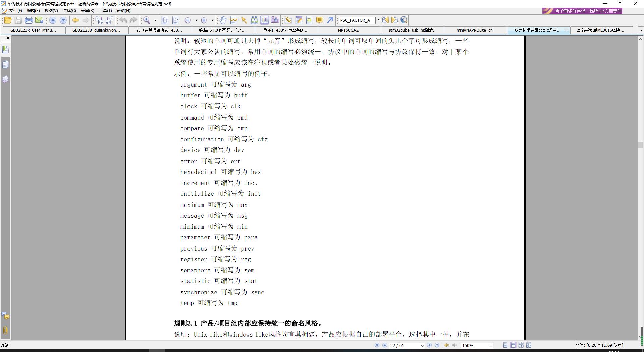Switch to the MP150GJ-Z tab
Image resolution: width=644 pixels, height=352 pixels.
coord(348,30)
